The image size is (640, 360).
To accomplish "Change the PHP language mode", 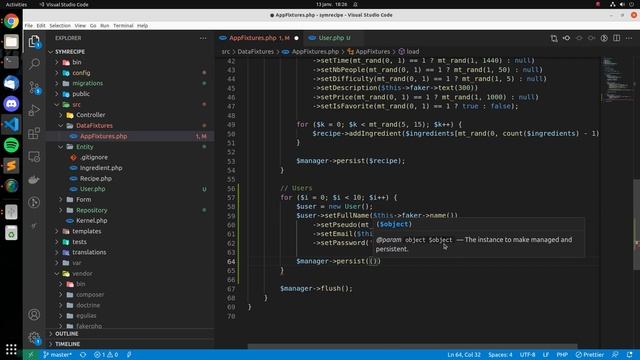I will coord(562,355).
